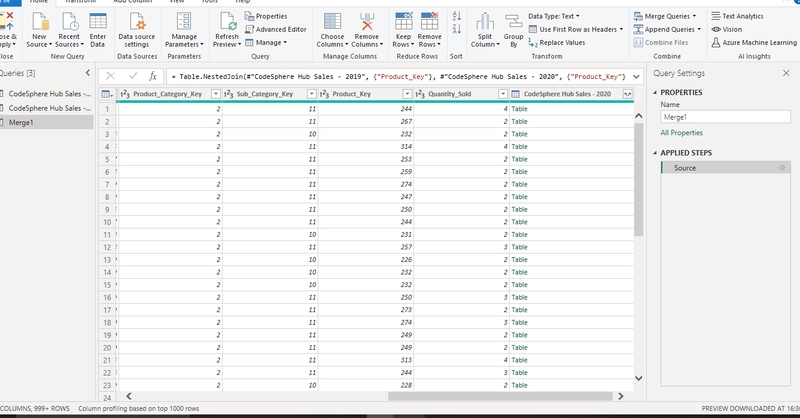Open Product_Category_Key filter dropdown
The height and width of the screenshot is (418, 800).
[x=216, y=94]
